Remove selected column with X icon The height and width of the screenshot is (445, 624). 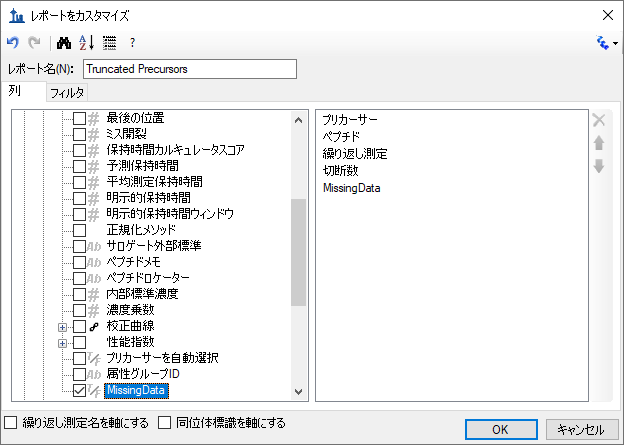599,120
